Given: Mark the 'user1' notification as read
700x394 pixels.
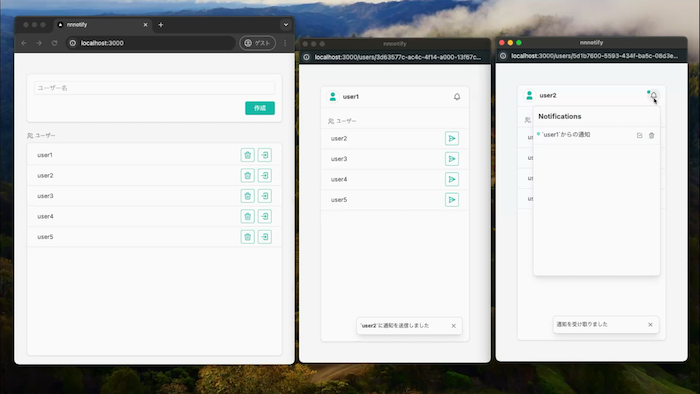Looking at the screenshot, I should pyautogui.click(x=639, y=135).
